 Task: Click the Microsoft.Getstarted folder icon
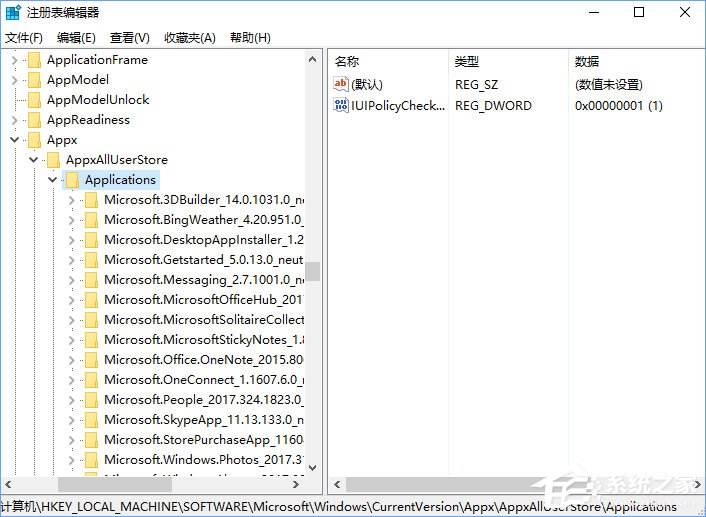(91, 260)
